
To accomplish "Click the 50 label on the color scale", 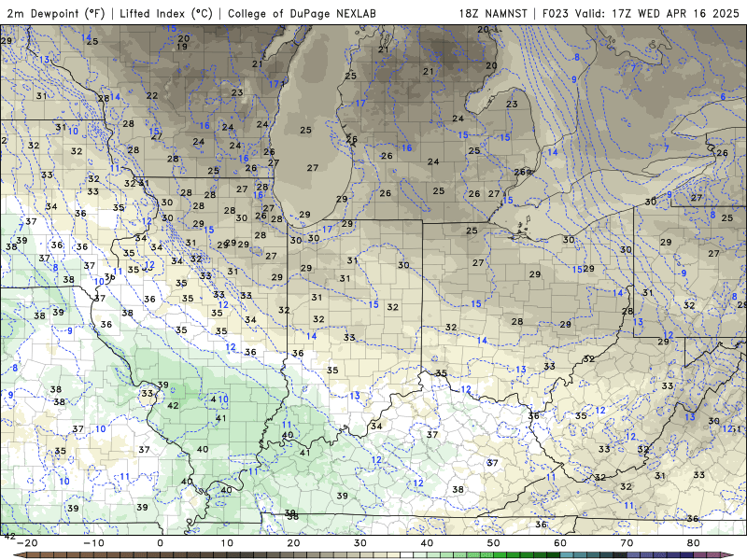I will (x=494, y=543).
